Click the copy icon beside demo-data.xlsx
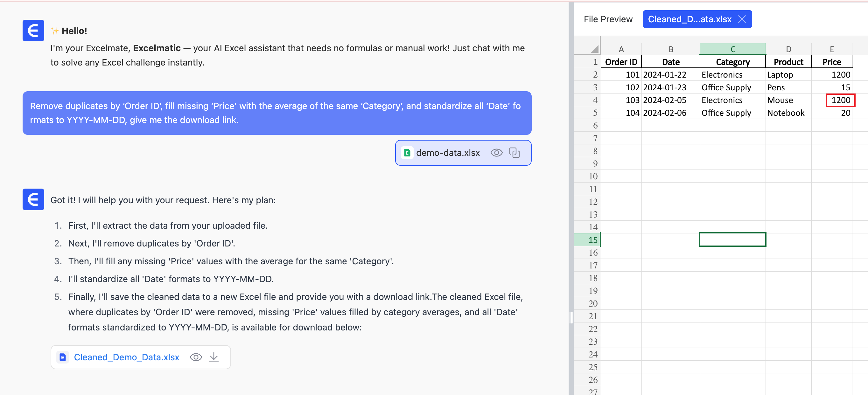 [x=514, y=153]
